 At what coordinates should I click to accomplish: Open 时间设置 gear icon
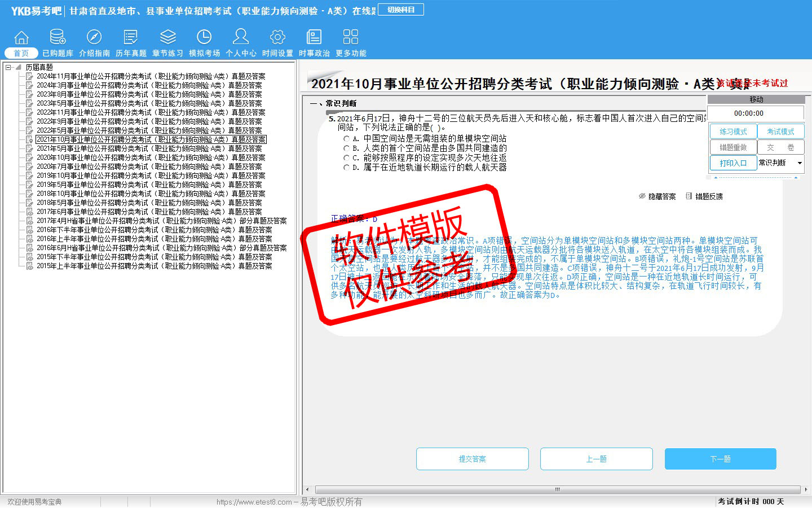[277, 38]
